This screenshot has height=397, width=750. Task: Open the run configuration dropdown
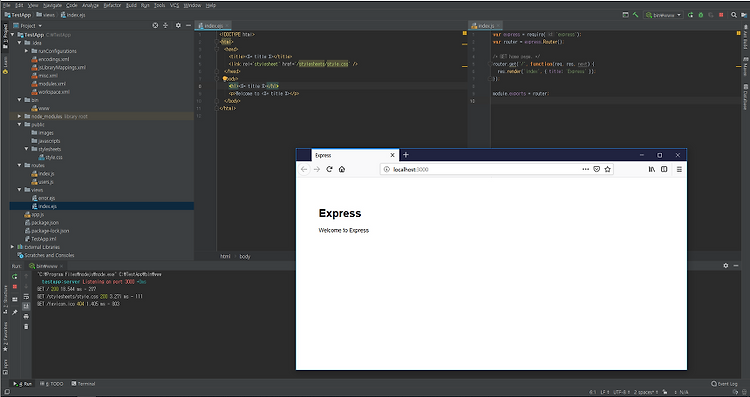[663, 15]
